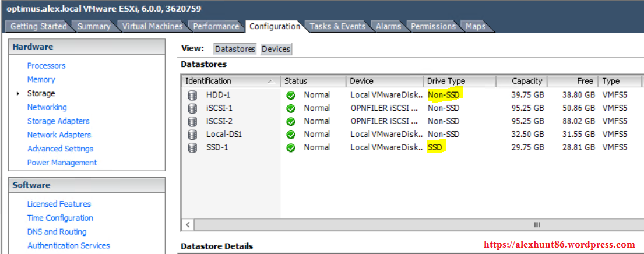Click the datastores horizontal scrollbar thumb
This screenshot has height=254, width=644.
click(536, 225)
